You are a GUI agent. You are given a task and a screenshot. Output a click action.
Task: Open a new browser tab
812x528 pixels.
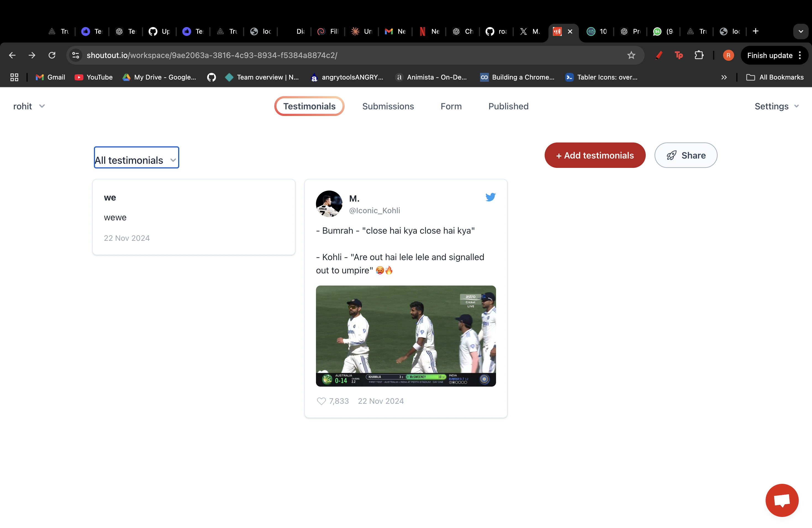[756, 31]
